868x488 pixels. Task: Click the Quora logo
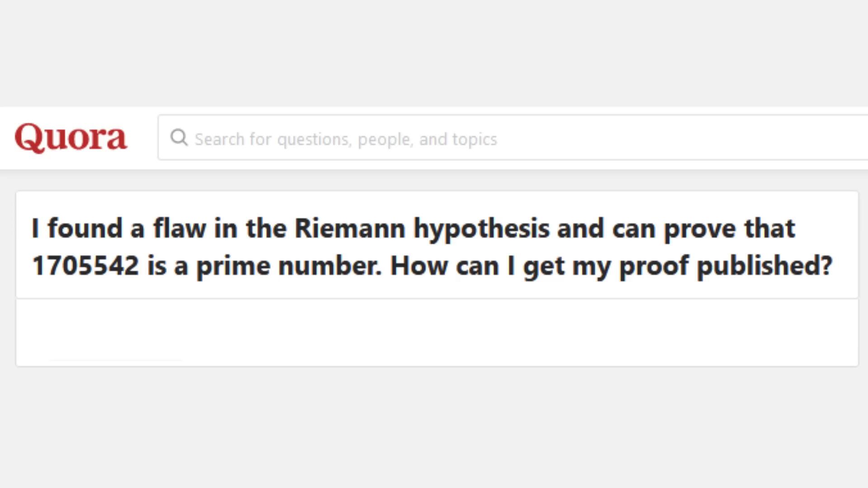click(71, 137)
